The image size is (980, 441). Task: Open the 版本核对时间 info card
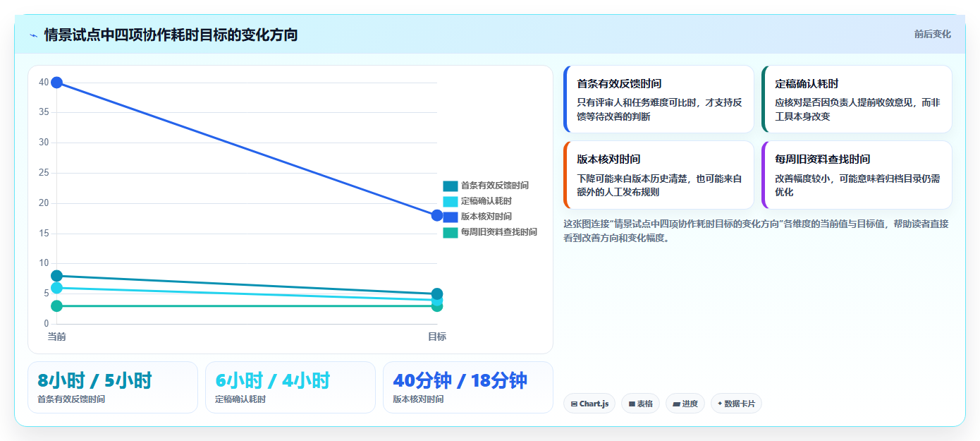click(659, 175)
